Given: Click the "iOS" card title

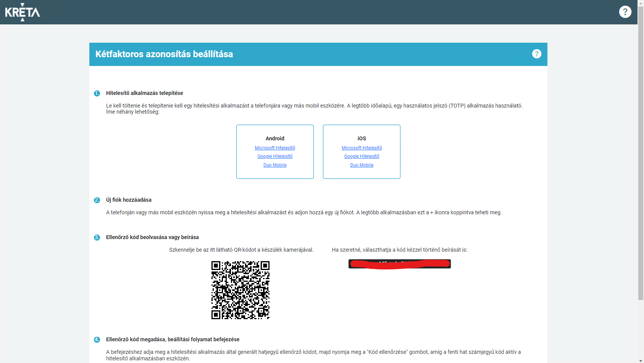Looking at the screenshot, I should pyautogui.click(x=362, y=138).
